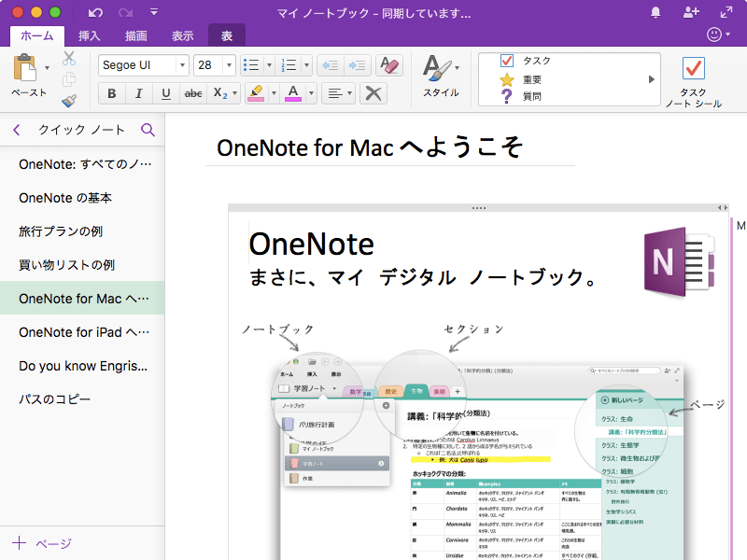Clear formatting with the eraser icon
This screenshot has height=560, width=747.
[389, 65]
